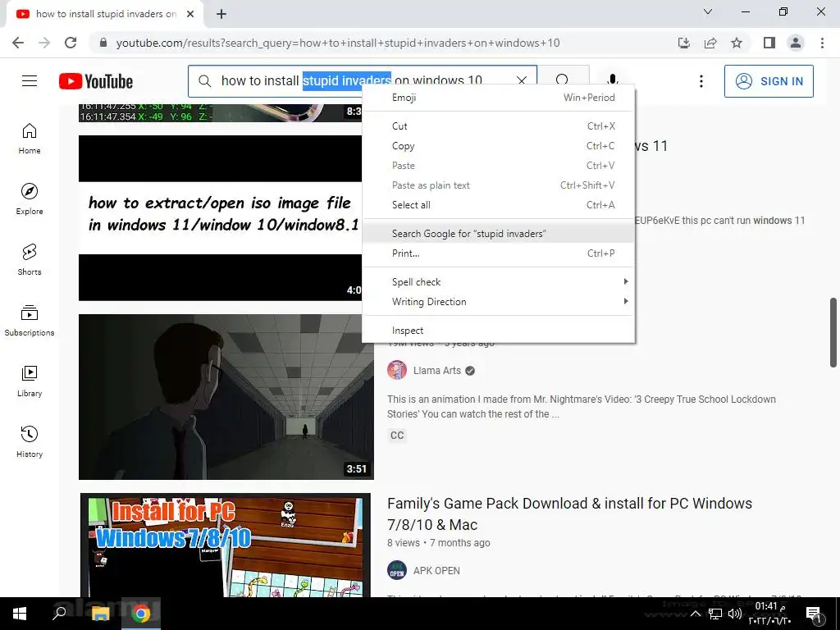Open the Chrome profile avatar
Image resolution: width=840 pixels, height=630 pixels.
pyautogui.click(x=796, y=43)
